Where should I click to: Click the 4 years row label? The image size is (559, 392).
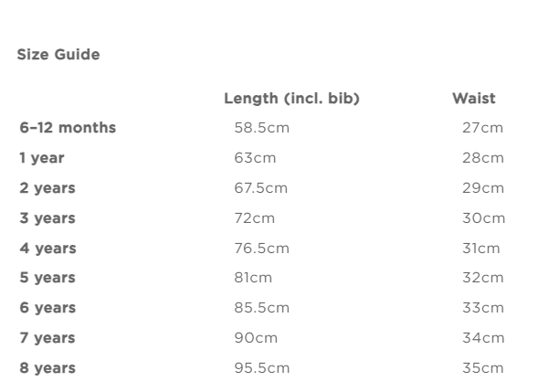[x=47, y=249]
